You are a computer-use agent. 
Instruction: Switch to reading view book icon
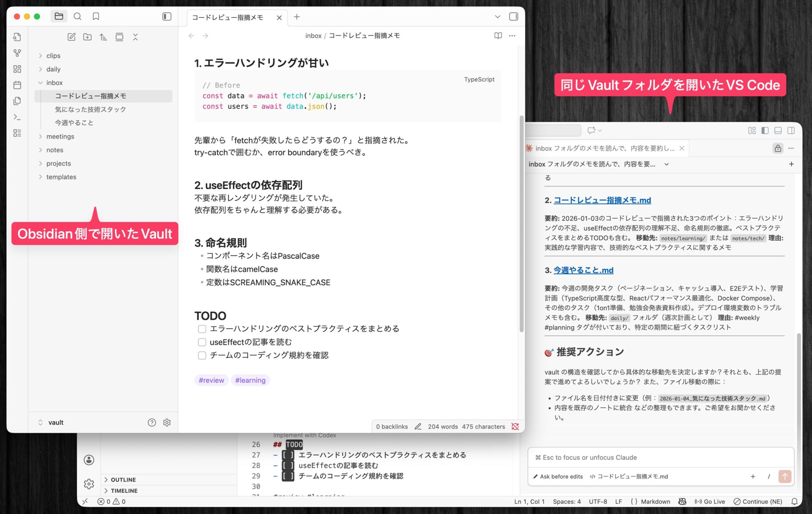[498, 36]
